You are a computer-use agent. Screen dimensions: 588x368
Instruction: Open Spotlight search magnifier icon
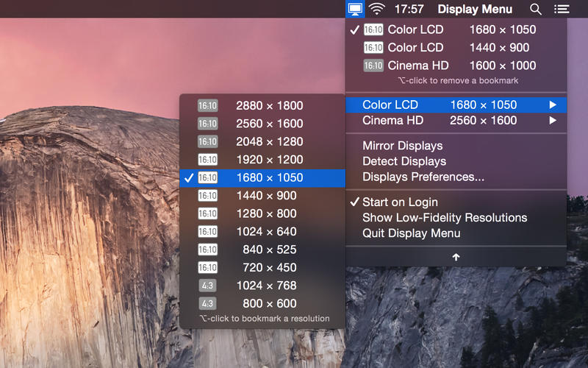pos(536,9)
